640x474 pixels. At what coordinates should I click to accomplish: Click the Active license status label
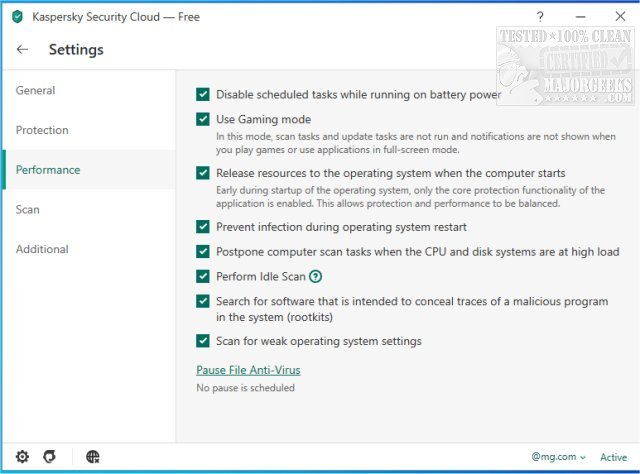(x=613, y=457)
